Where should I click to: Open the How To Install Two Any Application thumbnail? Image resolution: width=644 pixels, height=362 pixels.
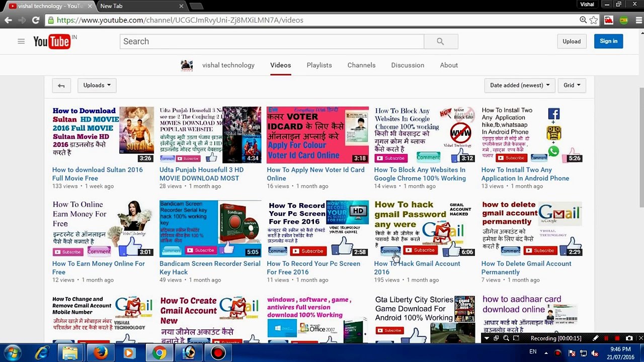532,135
